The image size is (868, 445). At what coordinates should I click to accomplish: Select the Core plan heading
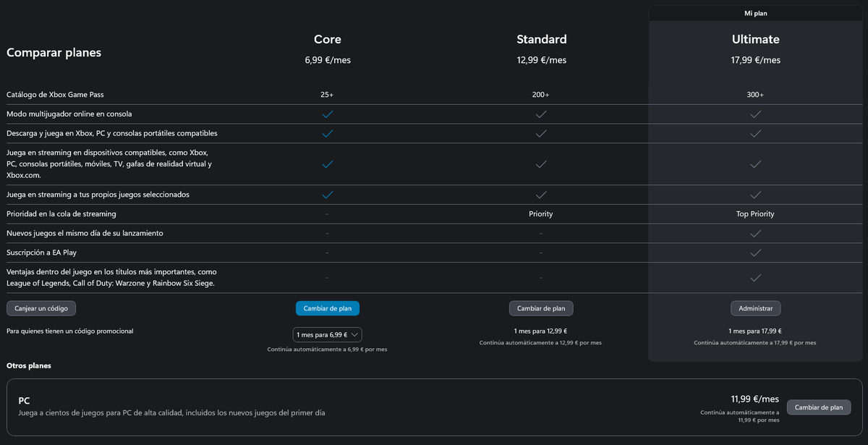pyautogui.click(x=328, y=39)
